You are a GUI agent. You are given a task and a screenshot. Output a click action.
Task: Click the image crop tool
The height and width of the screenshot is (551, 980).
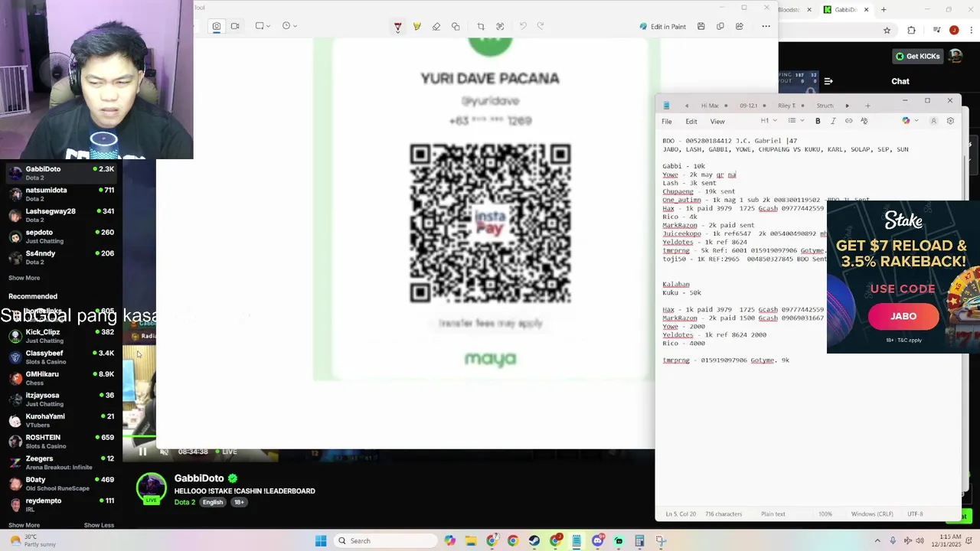pos(481,27)
